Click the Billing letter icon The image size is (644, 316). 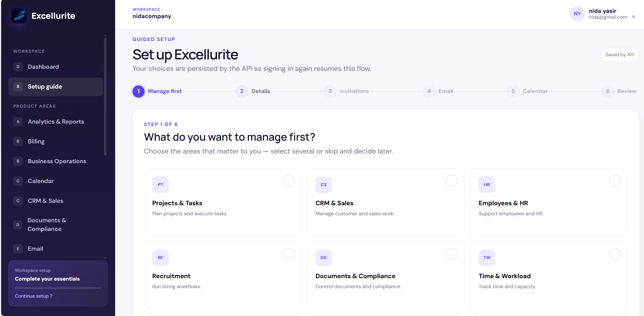(x=18, y=141)
